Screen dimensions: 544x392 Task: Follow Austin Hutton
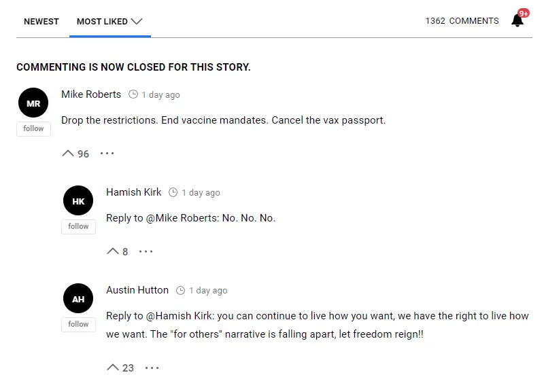(78, 325)
